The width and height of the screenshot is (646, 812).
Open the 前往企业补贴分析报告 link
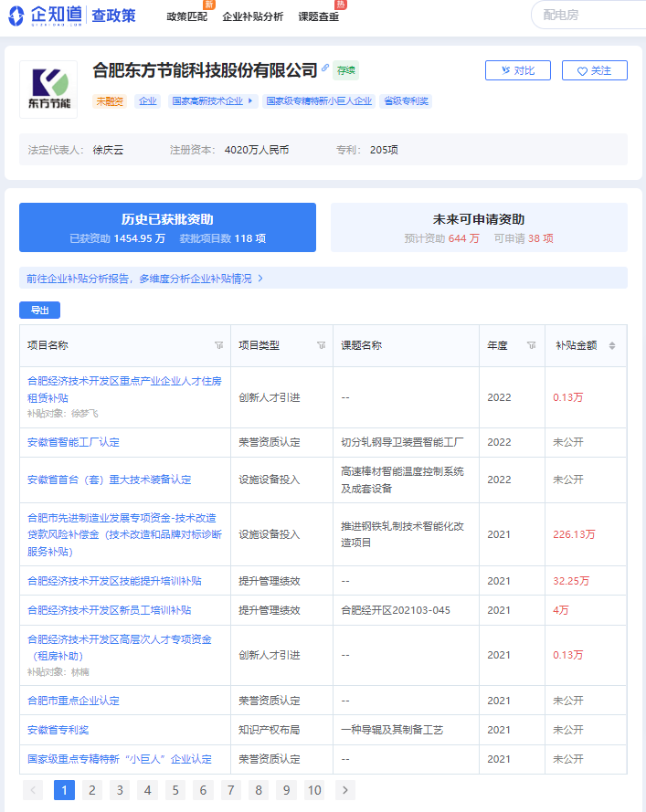coord(144,279)
